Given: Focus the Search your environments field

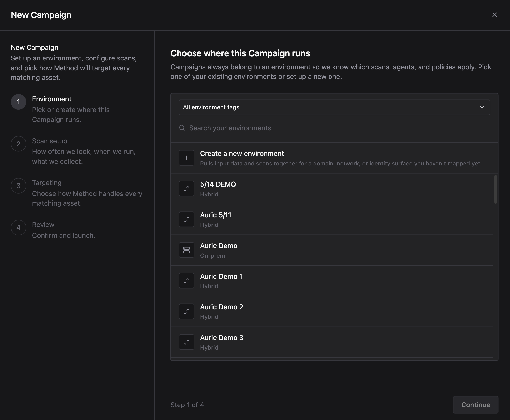Looking at the screenshot, I should click(334, 128).
